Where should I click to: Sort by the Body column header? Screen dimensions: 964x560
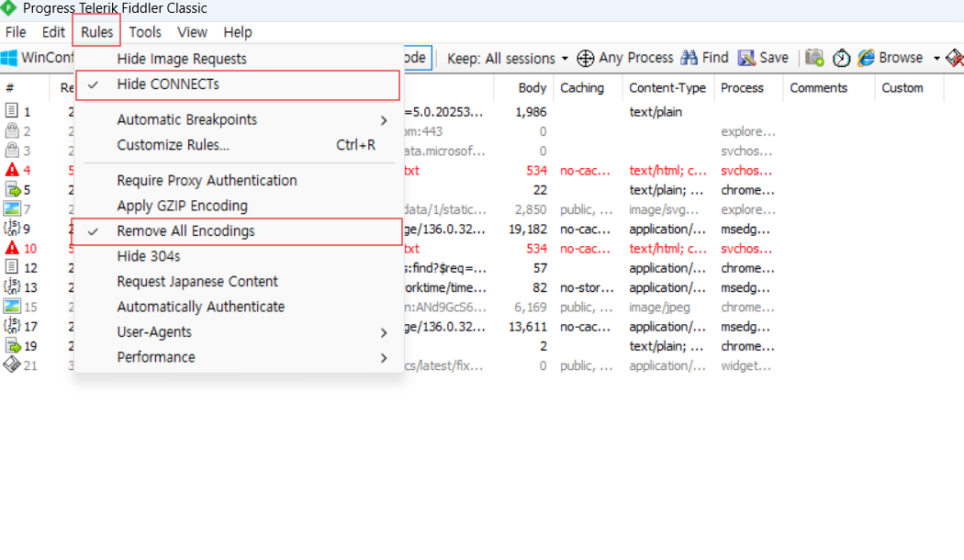tap(523, 88)
